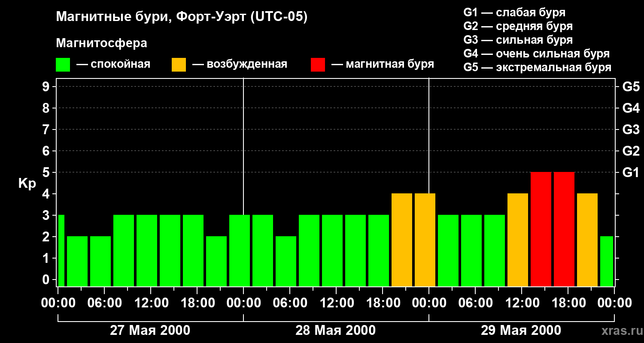
Task: Click the 'G3' label on the right axis
Action: point(631,129)
